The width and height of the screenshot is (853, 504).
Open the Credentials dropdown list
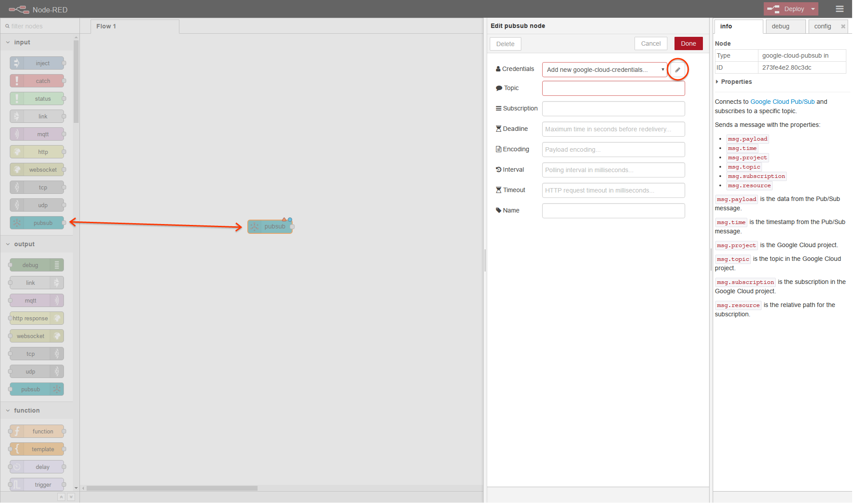(x=604, y=70)
